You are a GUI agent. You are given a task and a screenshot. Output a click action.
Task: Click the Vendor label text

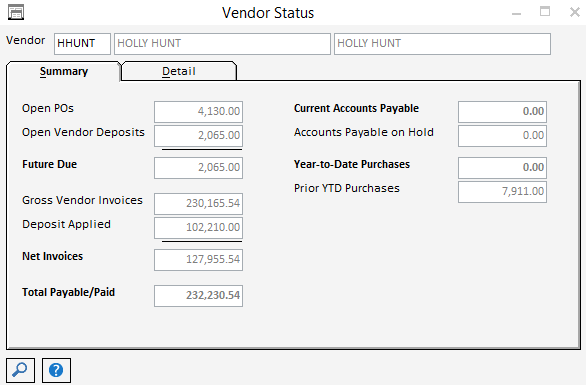point(25,40)
